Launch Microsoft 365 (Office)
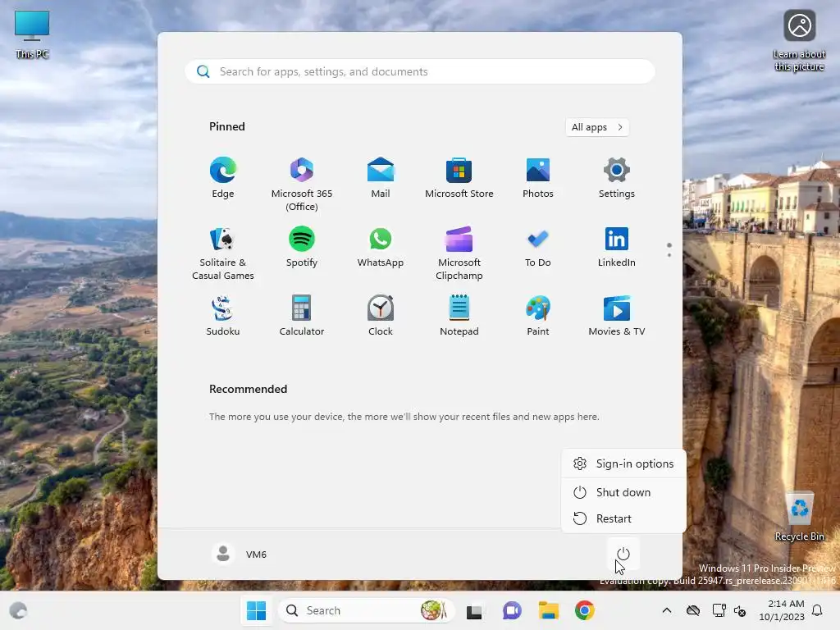The image size is (840, 630). pyautogui.click(x=302, y=185)
